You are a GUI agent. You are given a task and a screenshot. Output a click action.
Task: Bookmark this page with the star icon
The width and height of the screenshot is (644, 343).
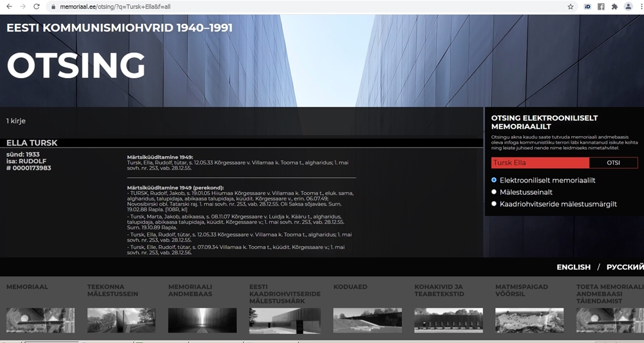571,6
